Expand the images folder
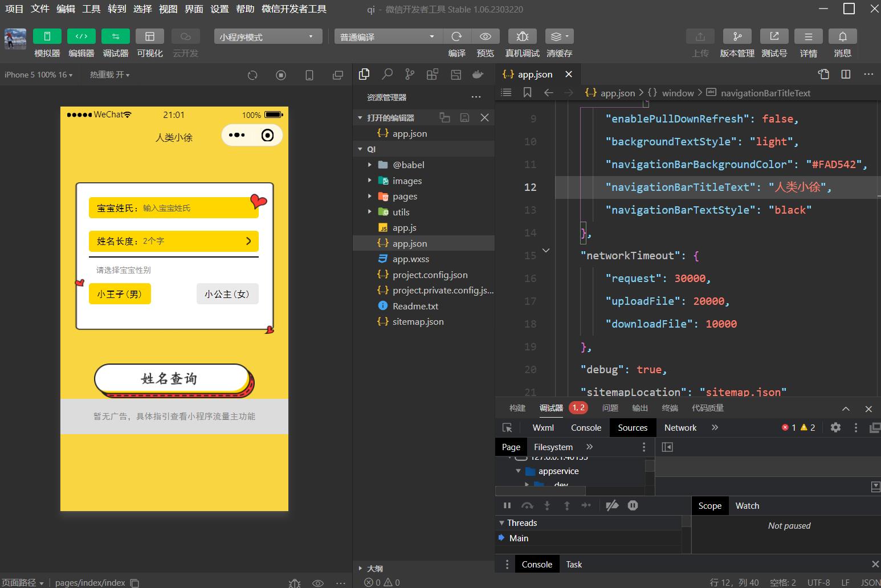 (x=370, y=181)
